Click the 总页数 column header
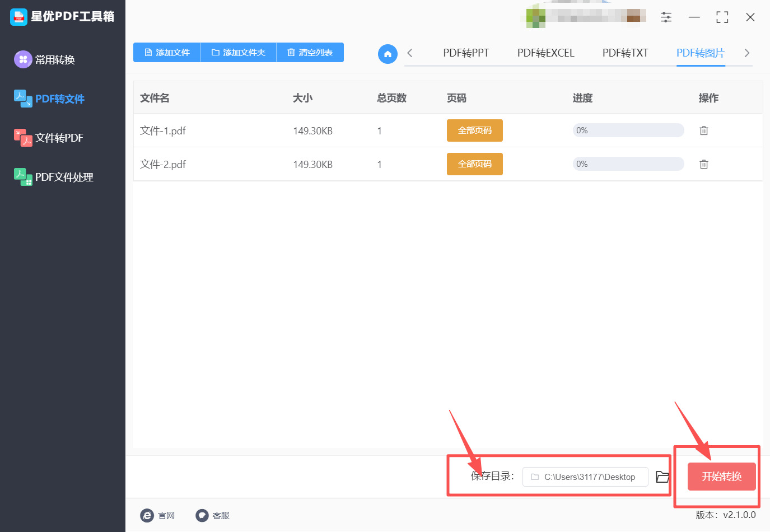 point(392,98)
